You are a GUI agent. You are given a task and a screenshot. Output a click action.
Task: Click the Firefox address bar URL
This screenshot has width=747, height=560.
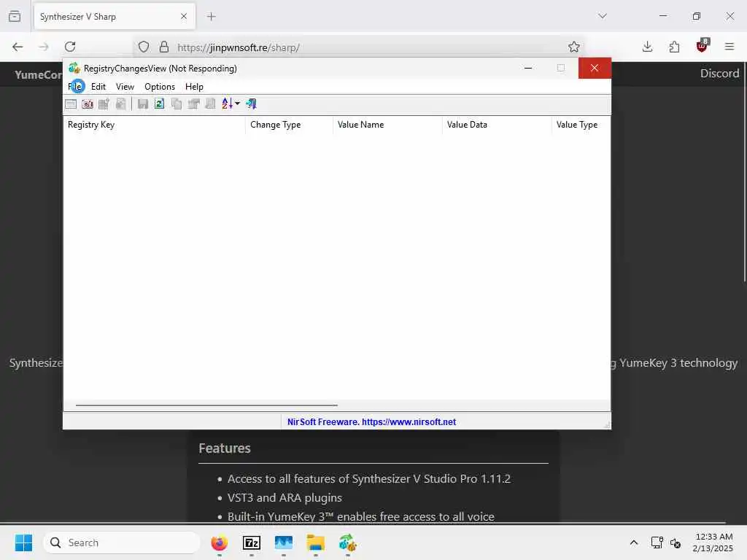coord(239,47)
